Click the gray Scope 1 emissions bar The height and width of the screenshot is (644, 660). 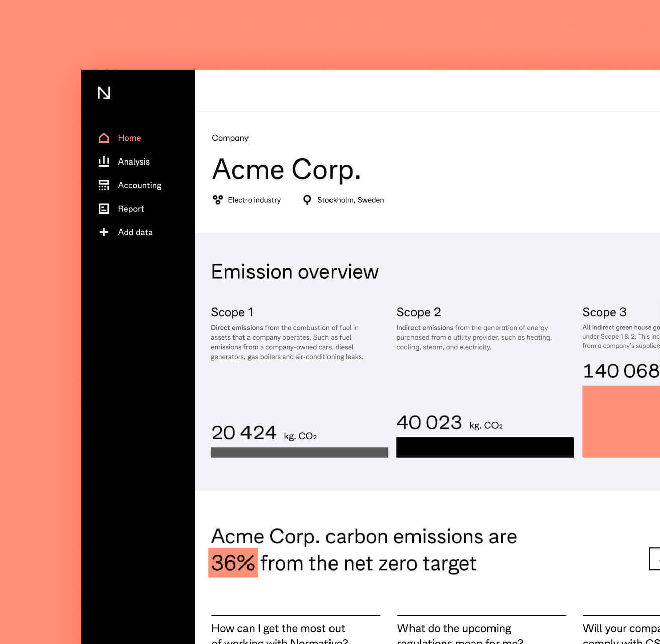point(299,452)
